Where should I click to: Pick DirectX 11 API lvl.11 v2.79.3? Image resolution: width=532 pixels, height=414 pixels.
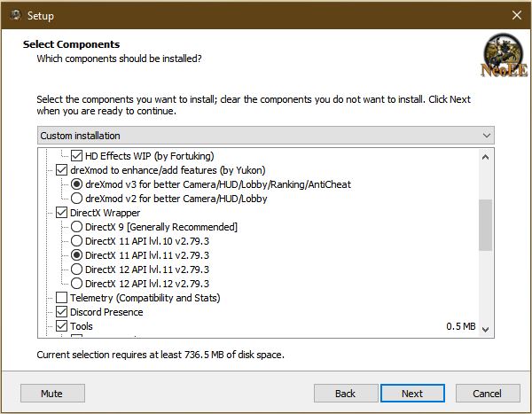click(76, 255)
